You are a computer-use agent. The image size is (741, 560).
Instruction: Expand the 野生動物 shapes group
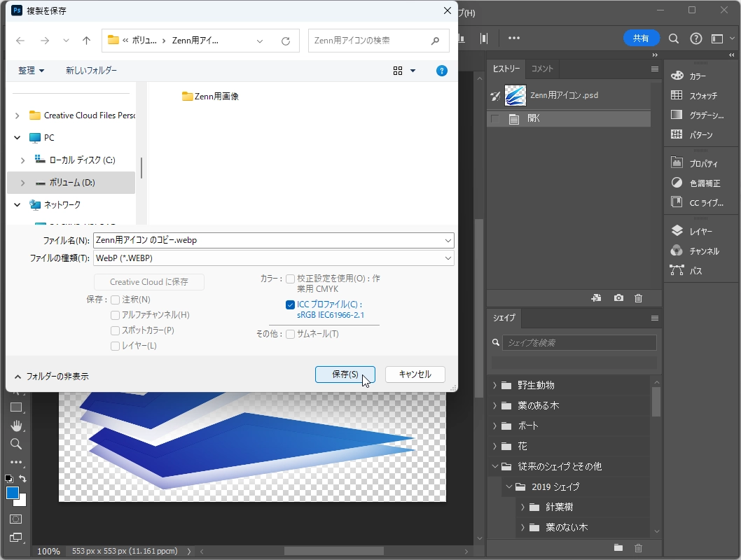[x=494, y=385]
